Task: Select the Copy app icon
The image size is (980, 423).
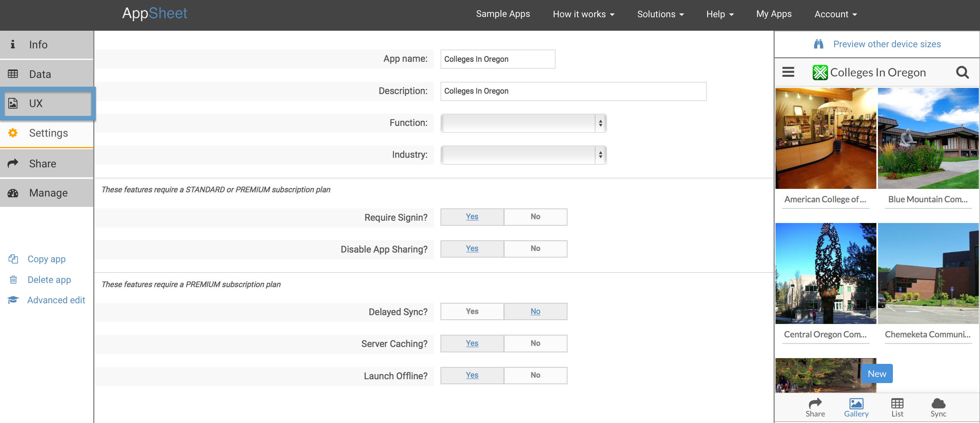Action: point(13,259)
